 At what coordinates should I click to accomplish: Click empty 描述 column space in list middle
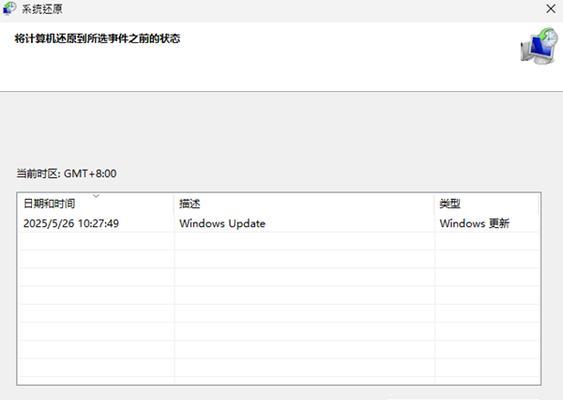tap(304, 295)
